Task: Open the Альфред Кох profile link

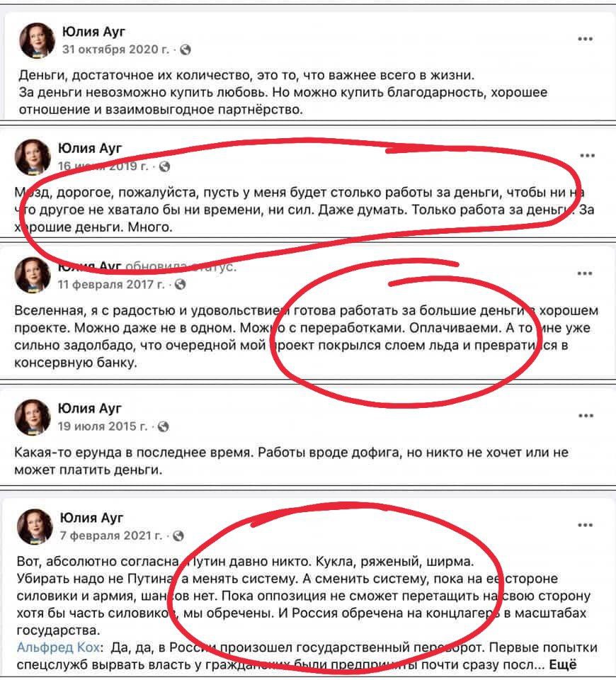Action: click(x=59, y=647)
